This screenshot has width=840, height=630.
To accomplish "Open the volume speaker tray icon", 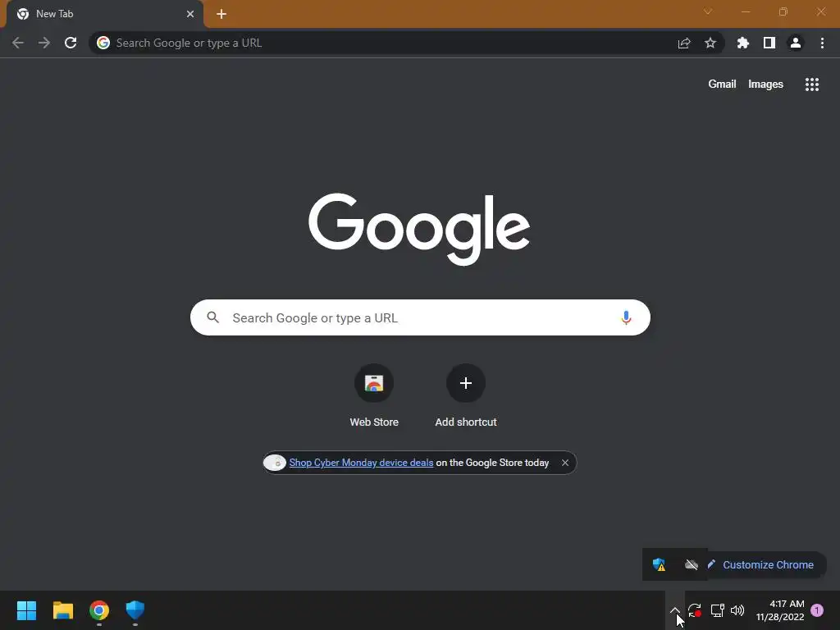I will coord(737,610).
